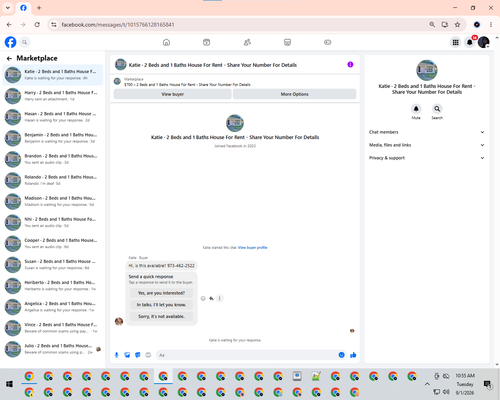Screen dimensions: 500x400
Task: Open the Windows Start menu
Action: [10, 384]
